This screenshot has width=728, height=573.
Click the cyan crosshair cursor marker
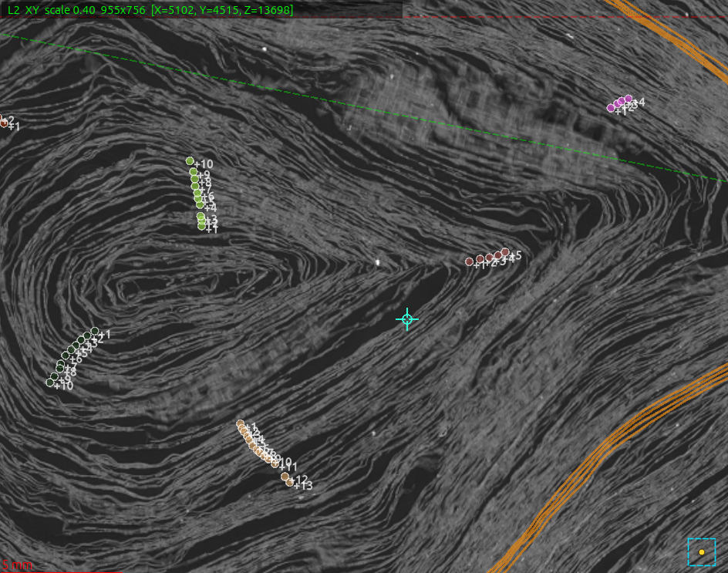407,319
